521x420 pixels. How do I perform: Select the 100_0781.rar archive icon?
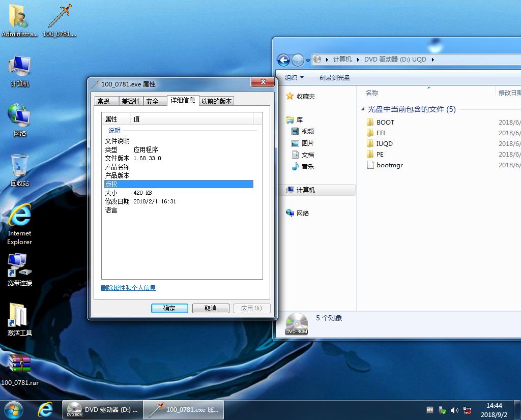point(20,370)
